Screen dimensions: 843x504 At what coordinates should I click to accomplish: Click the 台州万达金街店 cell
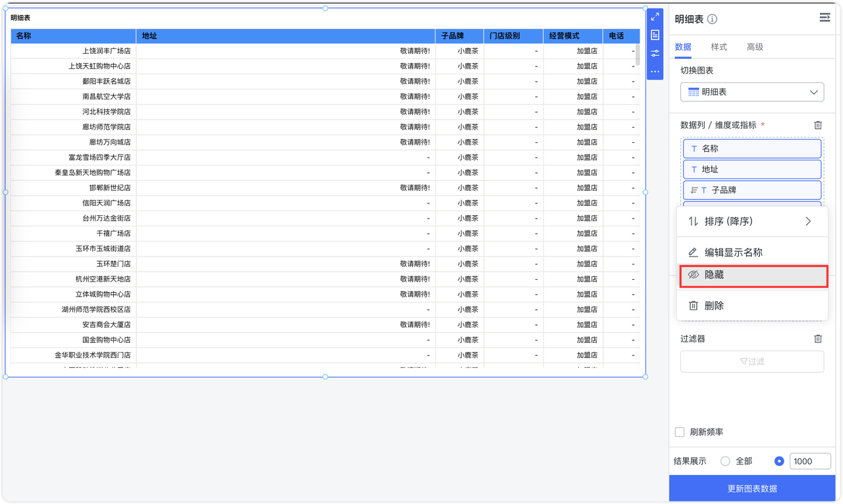73,218
